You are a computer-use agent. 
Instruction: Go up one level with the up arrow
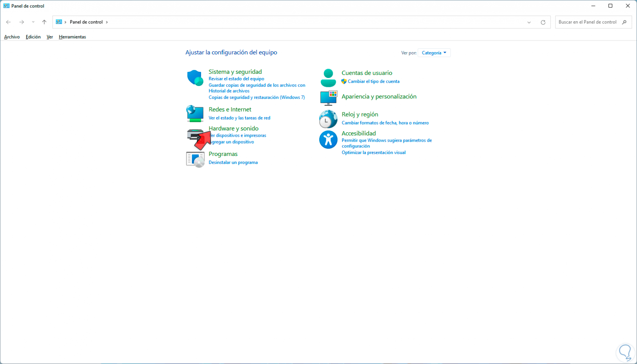coord(44,22)
